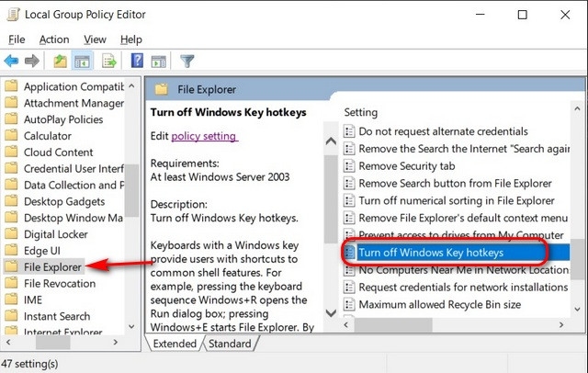Select AutoPlay Policies folder in tree
588x373 pixels.
pos(54,119)
